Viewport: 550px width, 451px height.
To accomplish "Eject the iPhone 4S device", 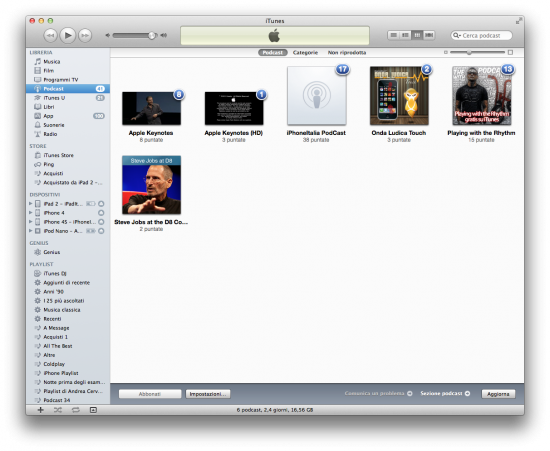I will [x=101, y=222].
